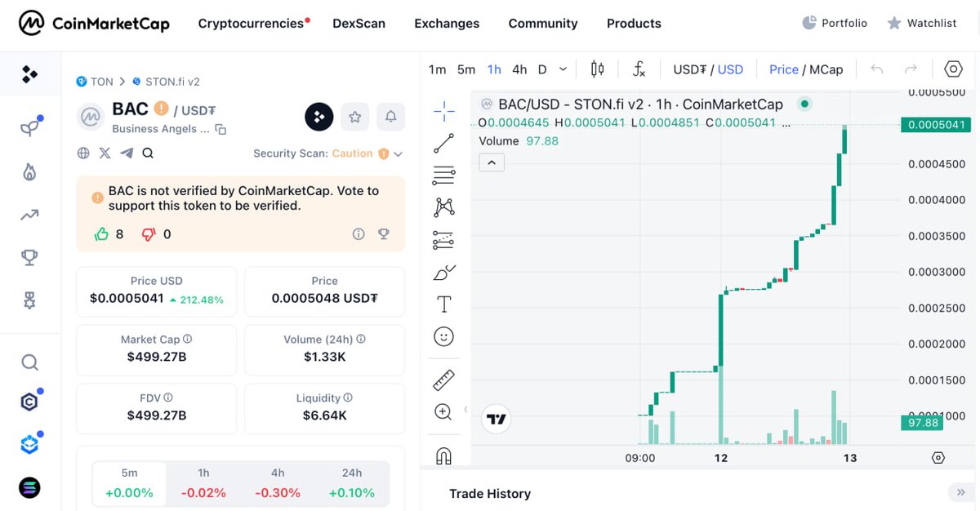The image size is (980, 511).
Task: Select the ruler measure tool
Action: (444, 380)
